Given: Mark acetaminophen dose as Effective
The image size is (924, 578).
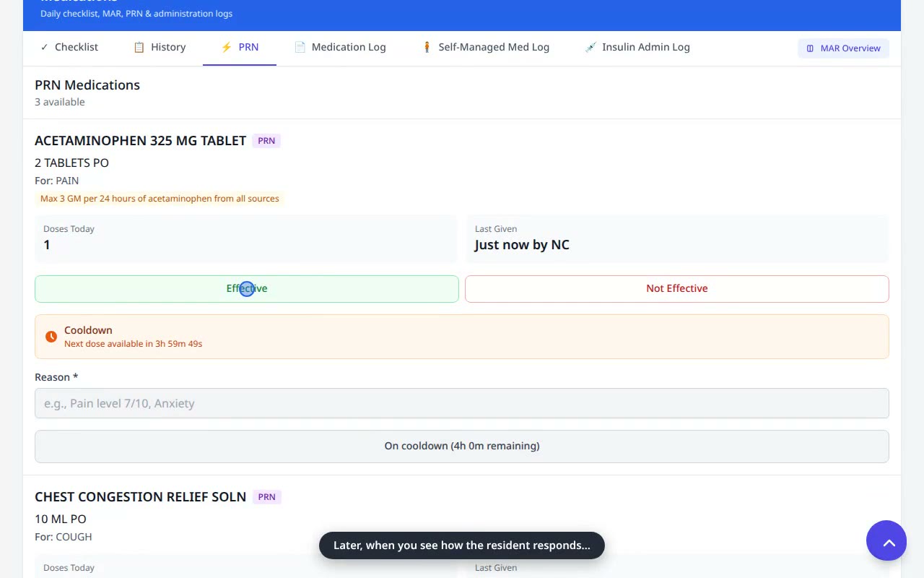Looking at the screenshot, I should [x=247, y=288].
